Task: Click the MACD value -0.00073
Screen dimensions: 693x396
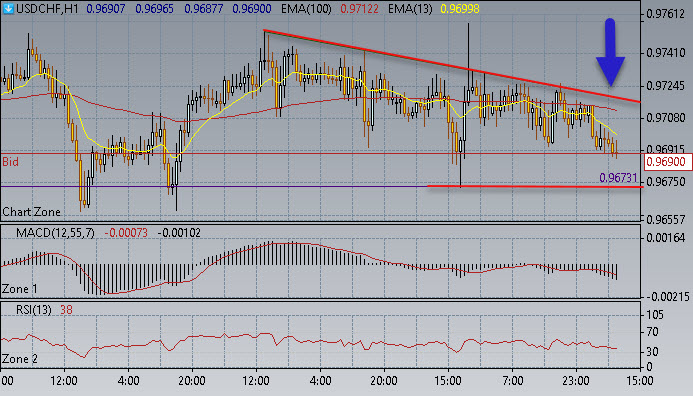Action: (x=126, y=233)
